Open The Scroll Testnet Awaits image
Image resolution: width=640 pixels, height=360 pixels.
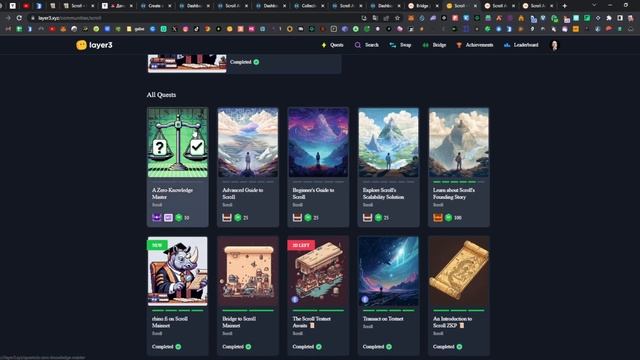pos(318,271)
